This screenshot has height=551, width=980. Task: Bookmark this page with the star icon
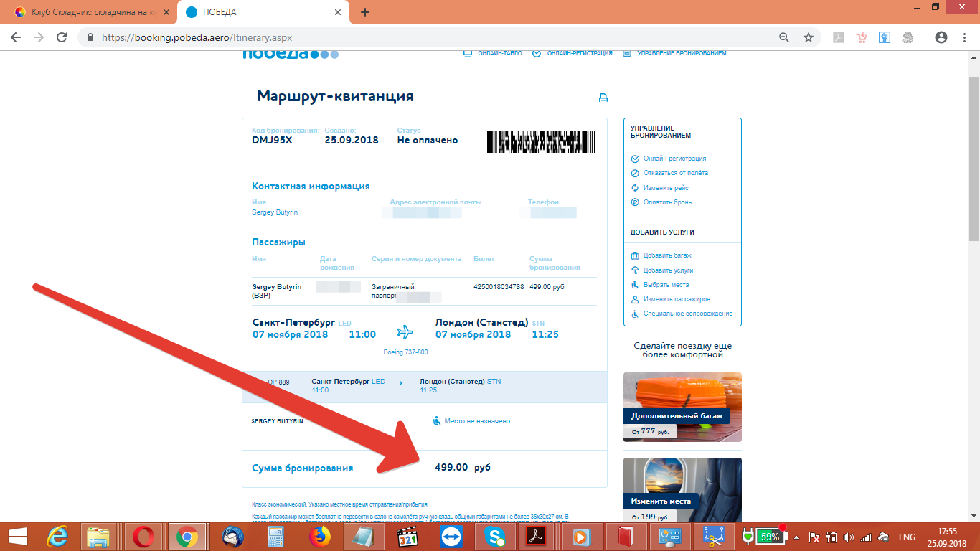(809, 37)
